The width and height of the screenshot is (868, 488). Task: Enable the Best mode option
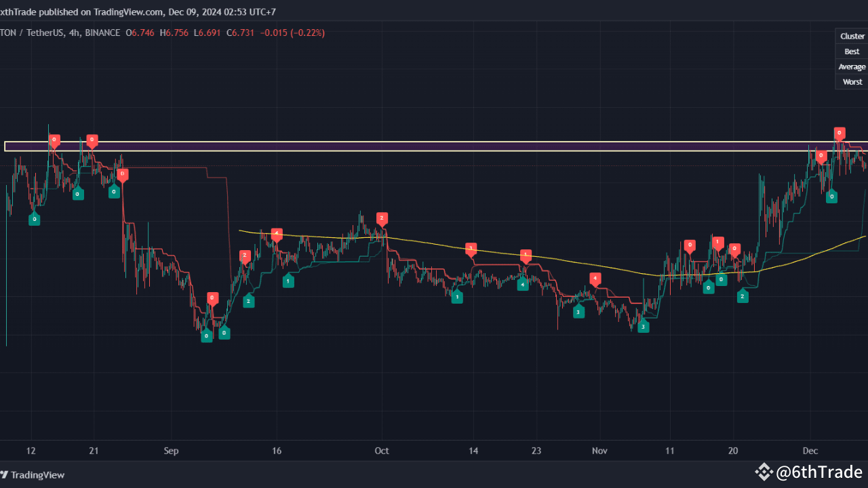point(851,51)
